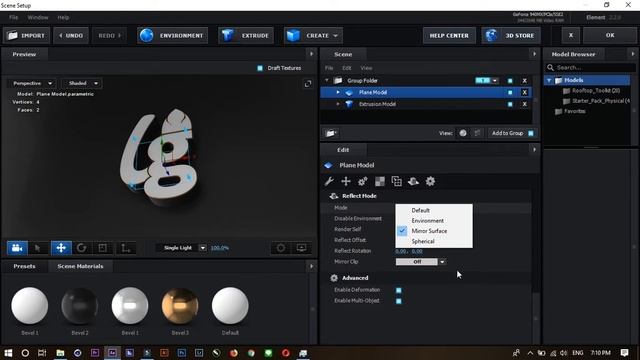Open the Shaded display mode dropdown
The height and width of the screenshot is (360, 640).
(82, 83)
